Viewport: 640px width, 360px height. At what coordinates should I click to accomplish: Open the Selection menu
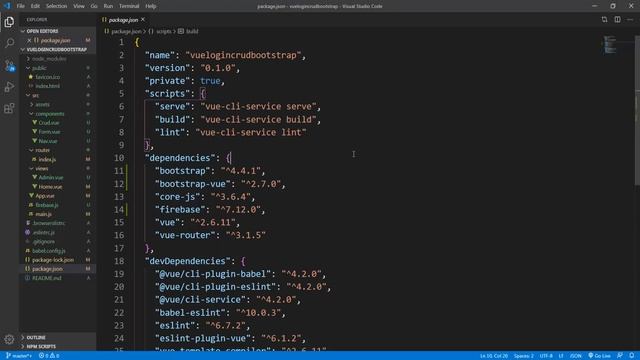(56, 6)
